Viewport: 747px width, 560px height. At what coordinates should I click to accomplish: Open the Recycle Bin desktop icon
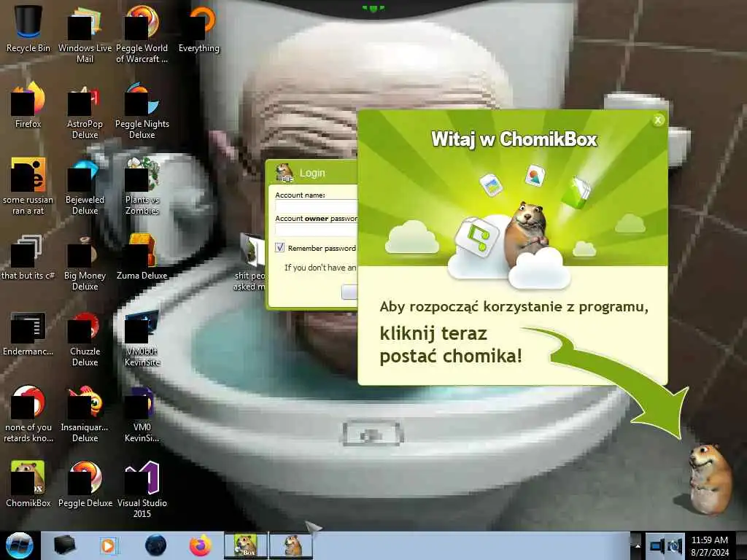tap(28, 28)
